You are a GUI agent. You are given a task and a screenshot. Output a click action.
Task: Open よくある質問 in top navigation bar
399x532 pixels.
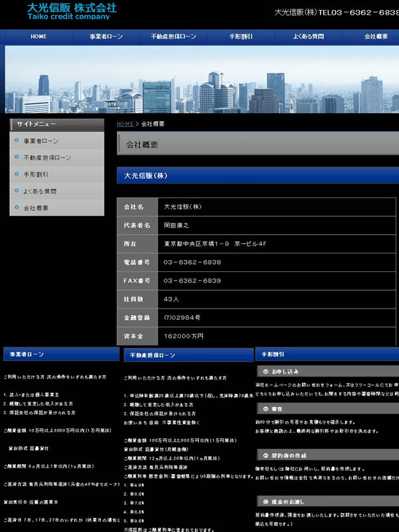coord(309,37)
